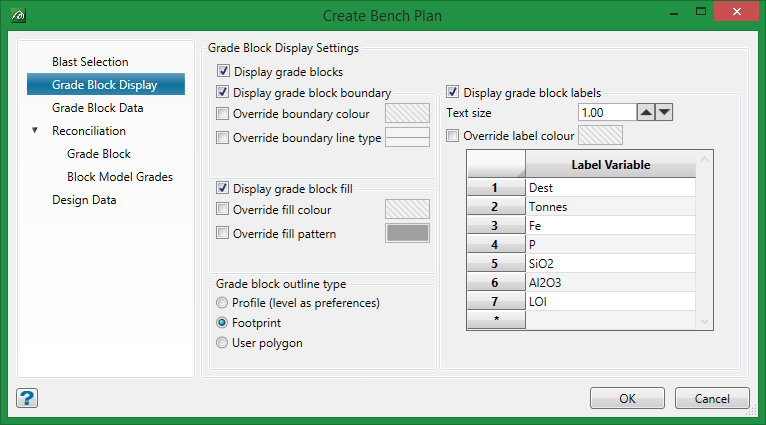Click the help question mark icon
The image size is (766, 425).
pyautogui.click(x=27, y=398)
